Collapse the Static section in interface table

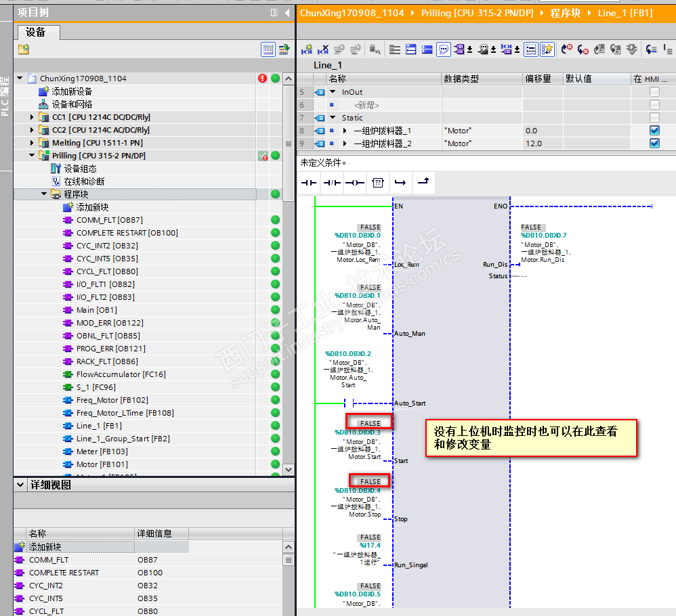click(333, 118)
